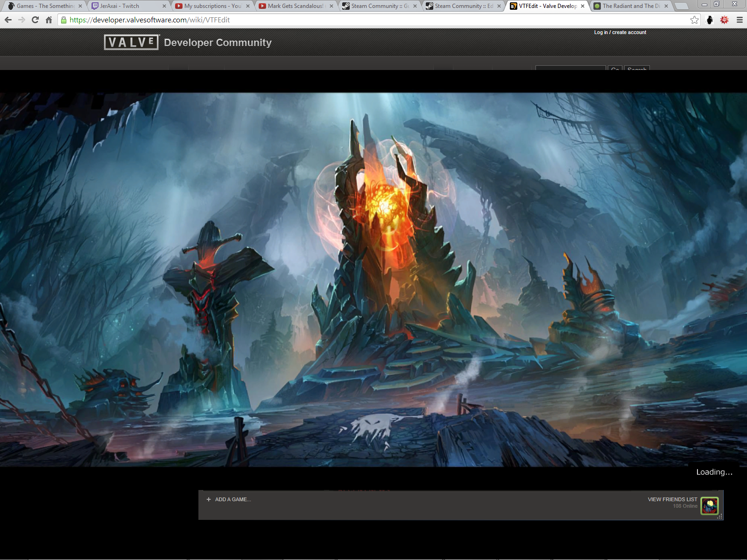Switch to The Radiant and The Di tab
Image resolution: width=747 pixels, height=560 pixels.
pos(631,6)
